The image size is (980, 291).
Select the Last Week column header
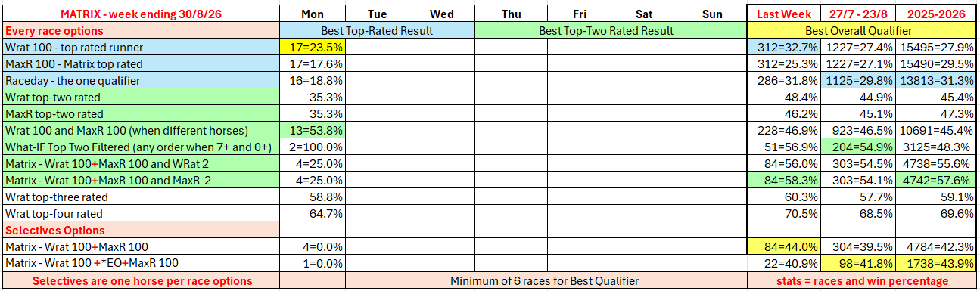click(784, 14)
